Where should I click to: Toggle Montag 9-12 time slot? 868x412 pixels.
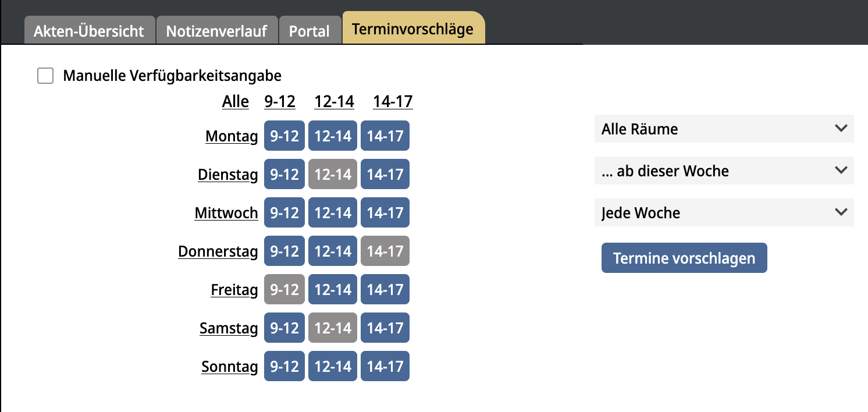[x=284, y=136]
